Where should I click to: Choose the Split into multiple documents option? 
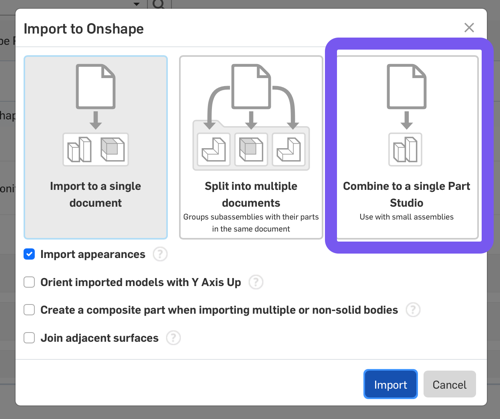[251, 147]
